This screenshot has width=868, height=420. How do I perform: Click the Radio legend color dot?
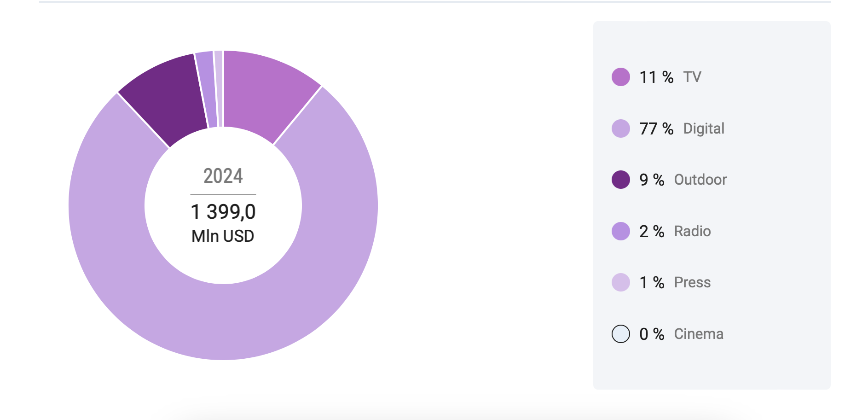(x=620, y=231)
